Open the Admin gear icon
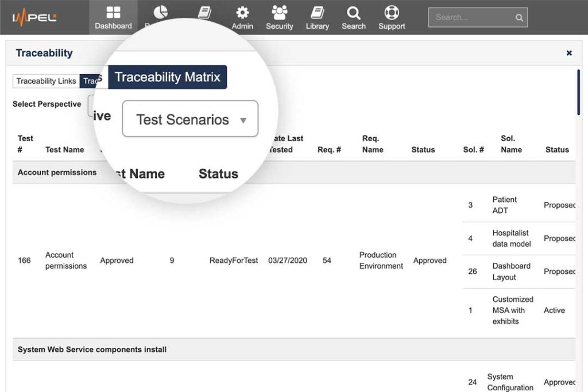This screenshot has height=392, width=588. [242, 17]
